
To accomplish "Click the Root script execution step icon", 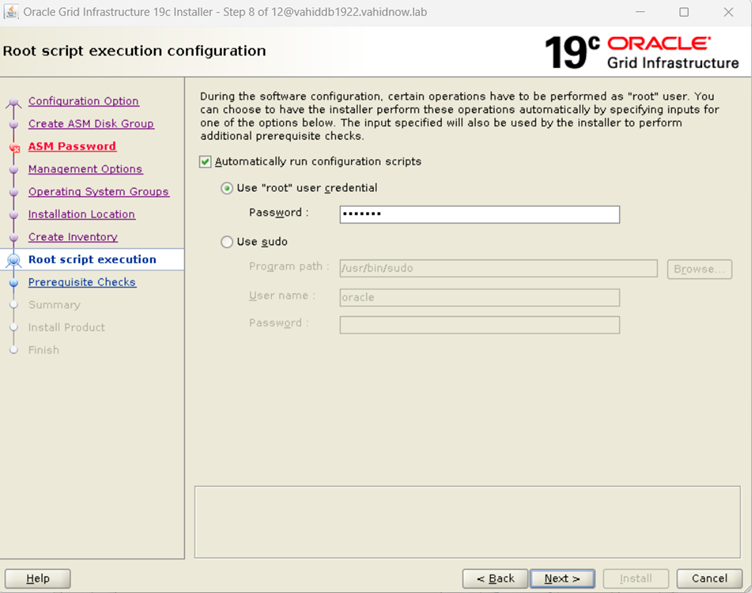I will click(x=14, y=260).
